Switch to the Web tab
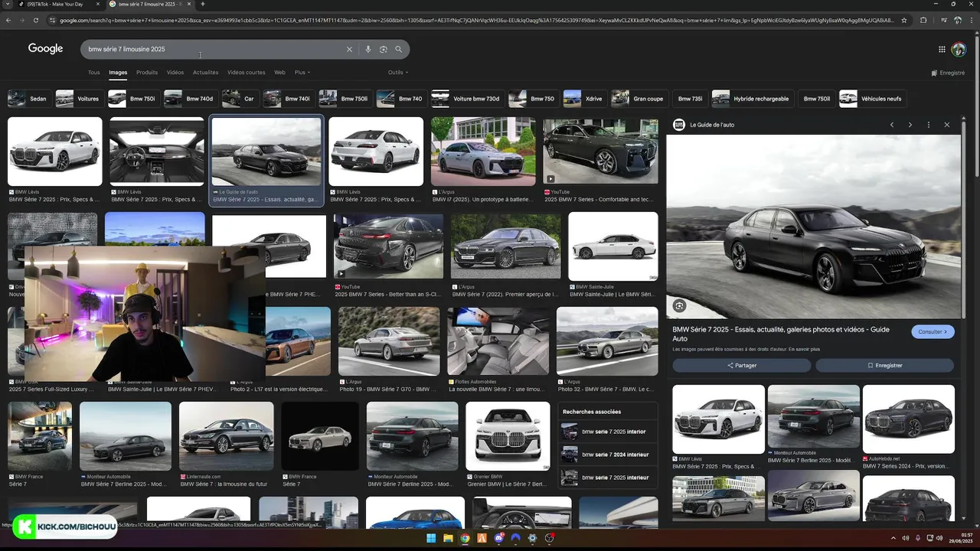The image size is (980, 551). point(279,73)
